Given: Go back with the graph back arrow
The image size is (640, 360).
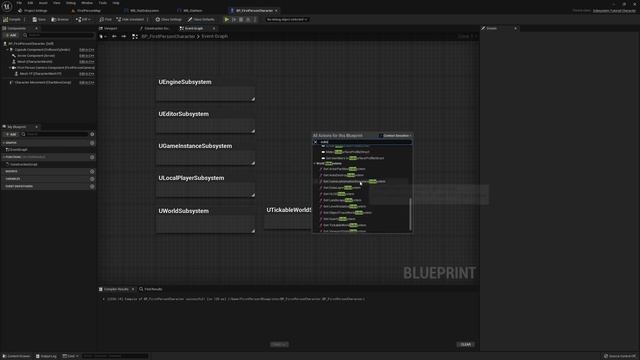Looking at the screenshot, I should (x=114, y=36).
